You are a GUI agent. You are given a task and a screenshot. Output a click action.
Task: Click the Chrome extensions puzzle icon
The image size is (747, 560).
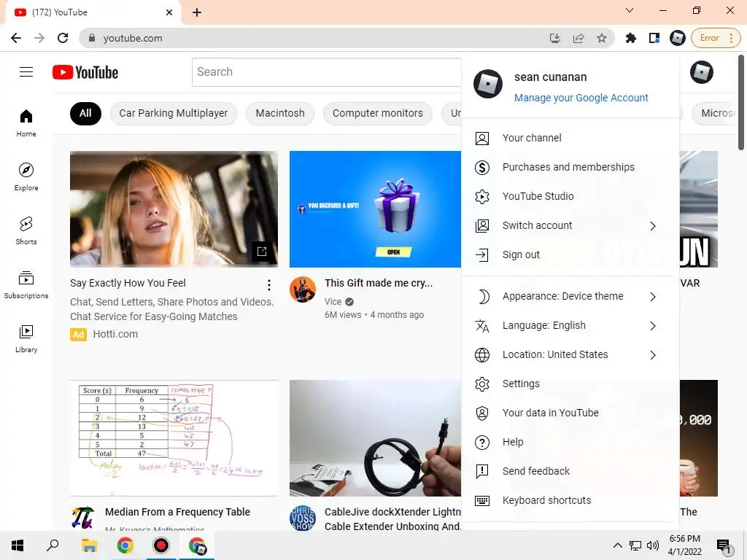(x=631, y=38)
